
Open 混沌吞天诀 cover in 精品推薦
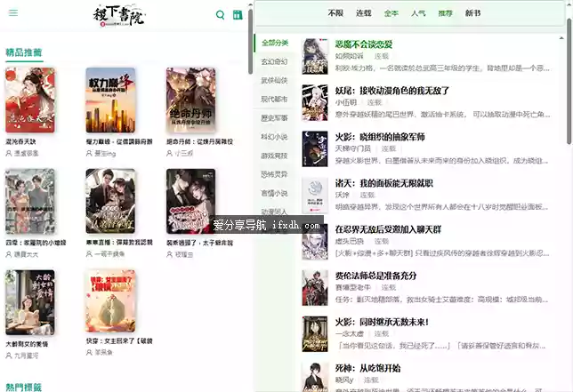click(30, 100)
